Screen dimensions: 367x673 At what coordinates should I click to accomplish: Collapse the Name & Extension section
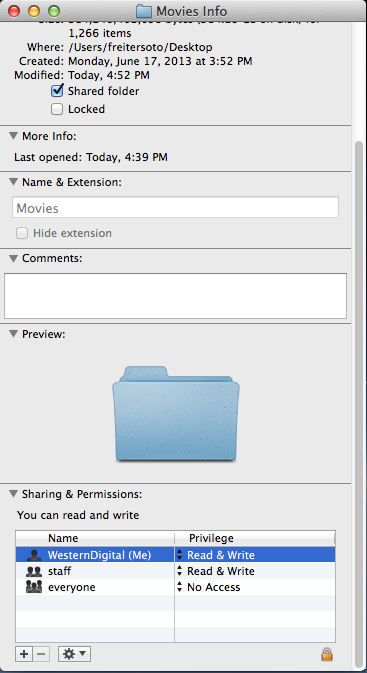point(14,182)
